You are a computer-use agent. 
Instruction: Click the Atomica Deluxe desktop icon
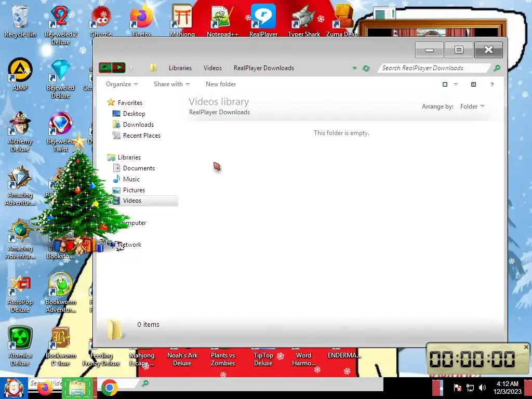[20, 347]
